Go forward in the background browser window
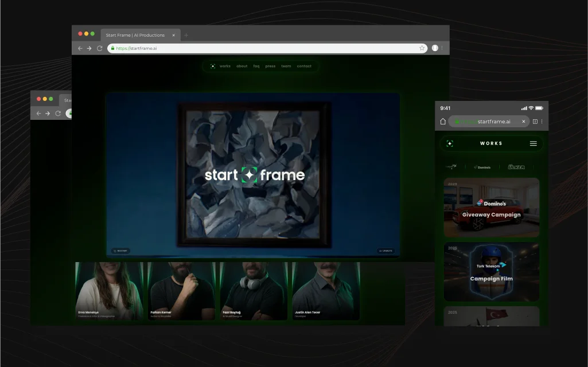The image size is (588, 367). pyautogui.click(x=48, y=113)
